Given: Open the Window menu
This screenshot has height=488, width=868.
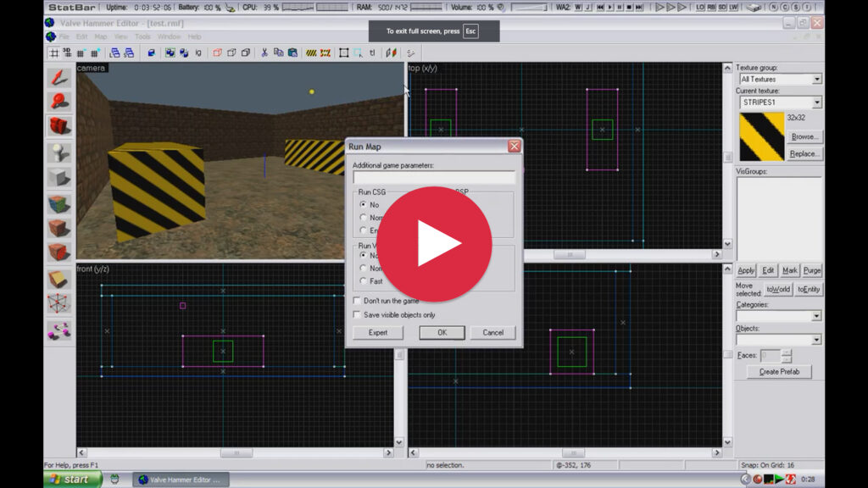Looking at the screenshot, I should pos(169,36).
